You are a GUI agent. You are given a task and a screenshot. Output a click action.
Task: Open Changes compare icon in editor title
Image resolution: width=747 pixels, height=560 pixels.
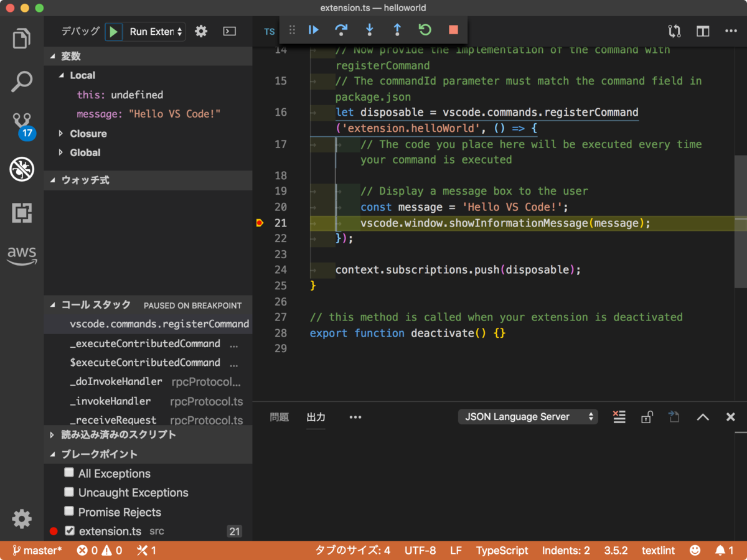coord(674,31)
